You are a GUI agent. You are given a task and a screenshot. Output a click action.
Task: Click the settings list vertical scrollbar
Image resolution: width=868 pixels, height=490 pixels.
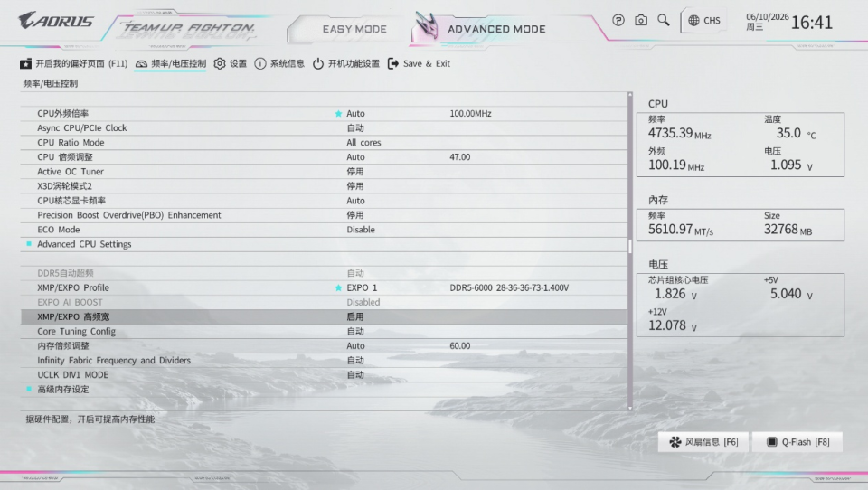click(630, 247)
